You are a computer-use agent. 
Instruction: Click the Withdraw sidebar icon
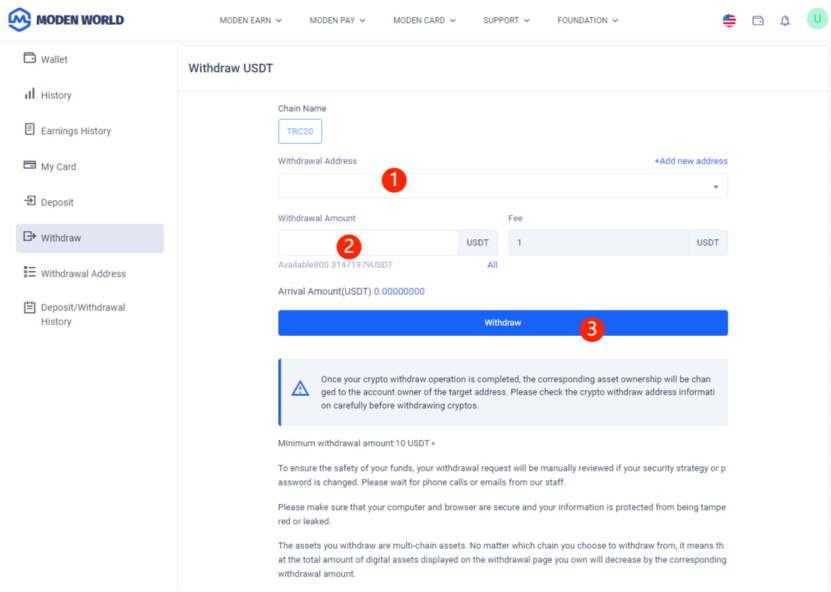pyautogui.click(x=30, y=236)
